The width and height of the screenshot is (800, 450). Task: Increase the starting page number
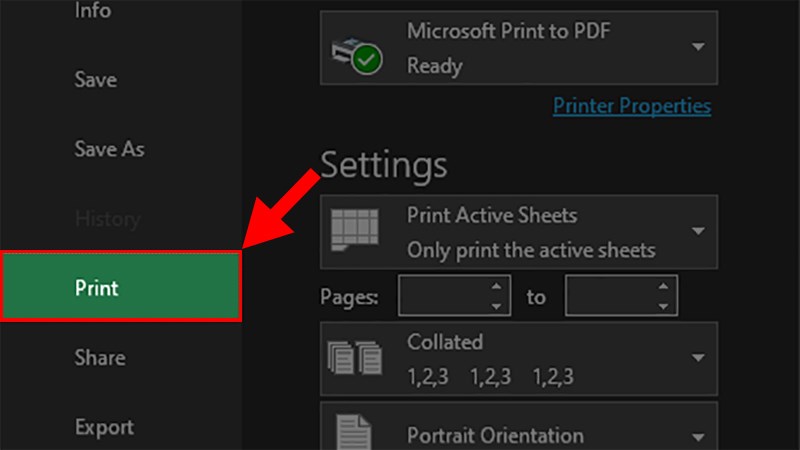pos(496,286)
